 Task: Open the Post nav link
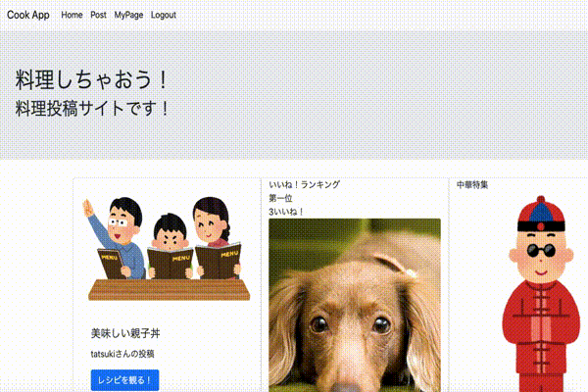point(98,15)
